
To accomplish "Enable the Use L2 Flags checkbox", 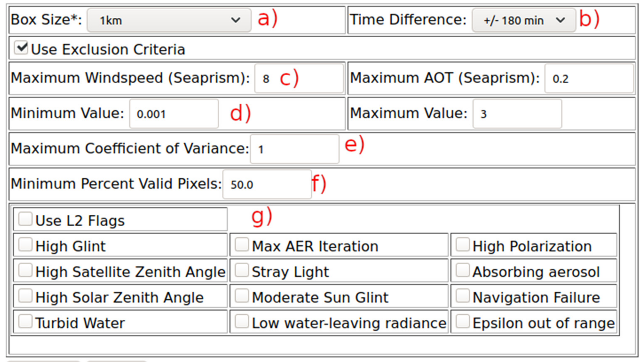I will tap(25, 219).
